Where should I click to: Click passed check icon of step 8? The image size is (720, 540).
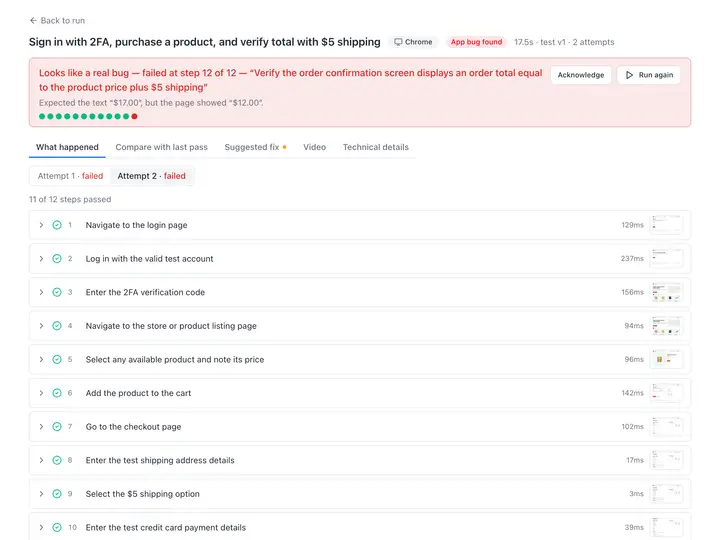tap(57, 460)
